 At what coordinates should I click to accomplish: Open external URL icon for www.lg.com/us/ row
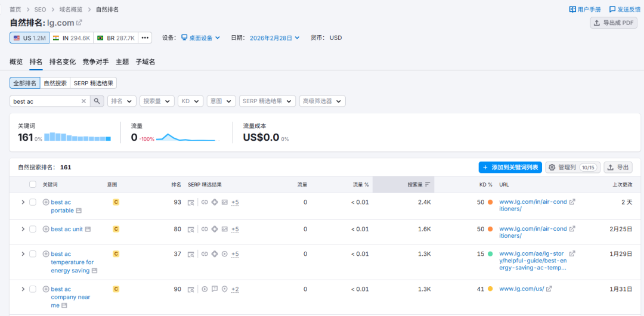pos(549,289)
